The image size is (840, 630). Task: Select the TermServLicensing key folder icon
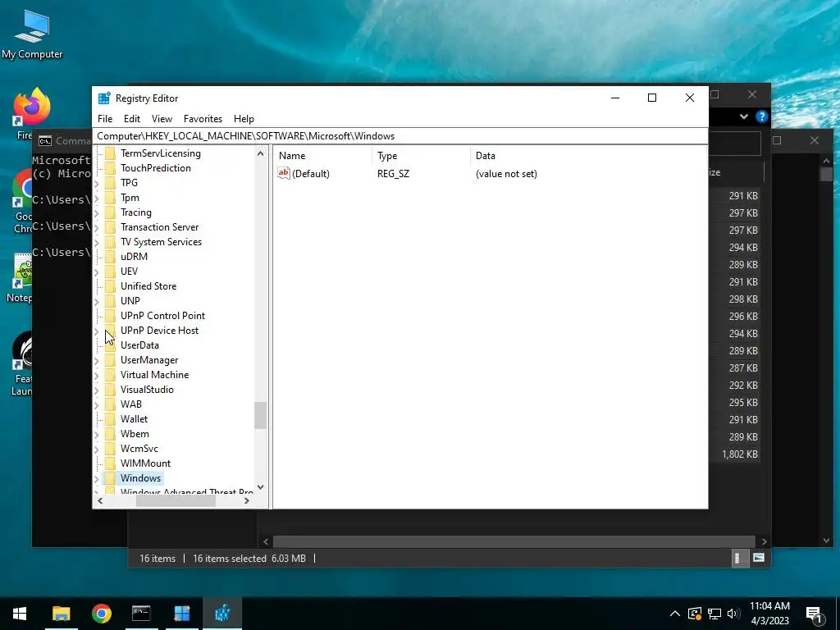(x=110, y=153)
